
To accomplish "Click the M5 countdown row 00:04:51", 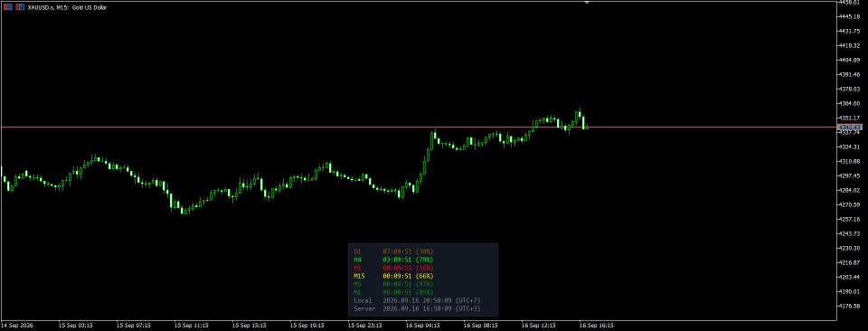I will pos(393,284).
